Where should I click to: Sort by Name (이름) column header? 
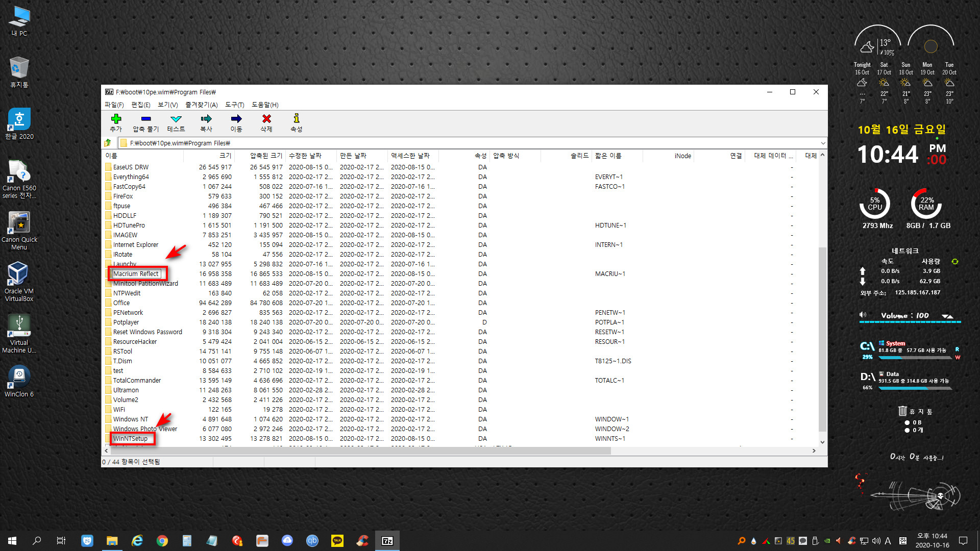pyautogui.click(x=143, y=156)
